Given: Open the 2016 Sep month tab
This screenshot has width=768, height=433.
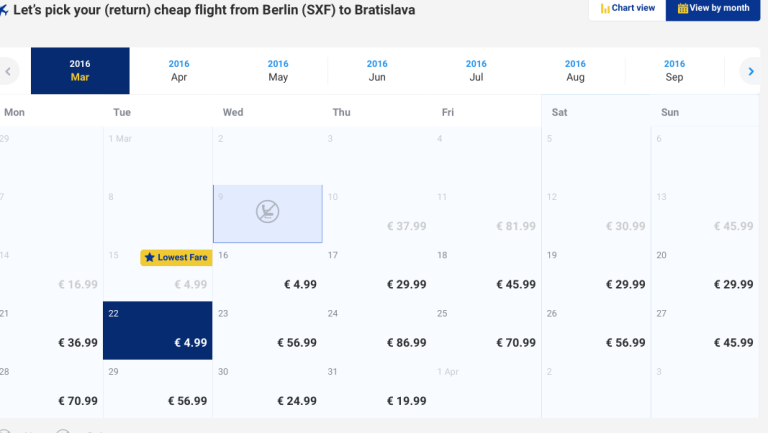Looking at the screenshot, I should (x=674, y=71).
